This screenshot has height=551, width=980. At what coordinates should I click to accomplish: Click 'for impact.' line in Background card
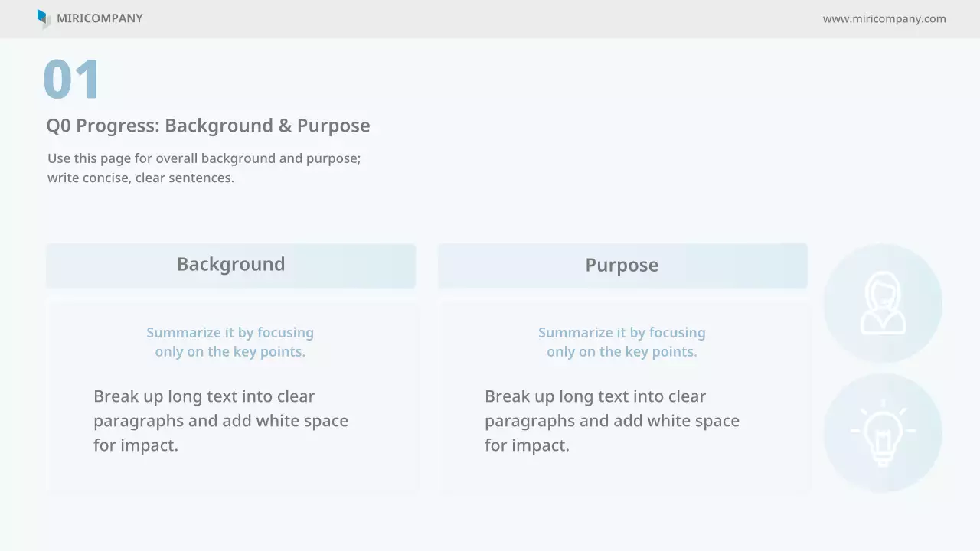[136, 445]
